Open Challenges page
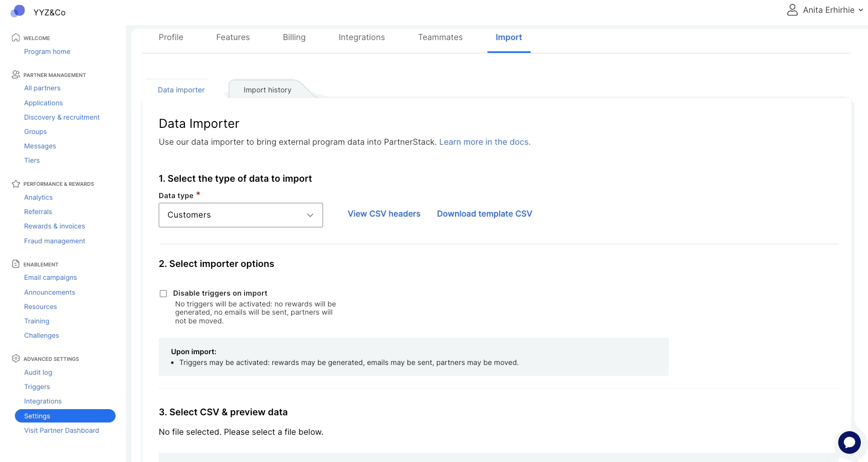Screen dimensions: 868x462 tap(42, 336)
